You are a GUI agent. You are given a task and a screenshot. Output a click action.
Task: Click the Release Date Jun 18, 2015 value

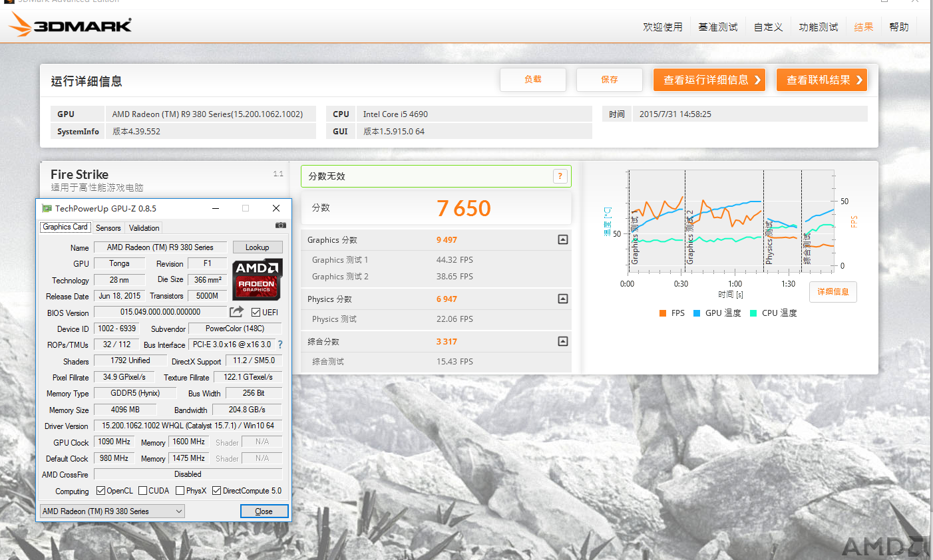pos(120,295)
